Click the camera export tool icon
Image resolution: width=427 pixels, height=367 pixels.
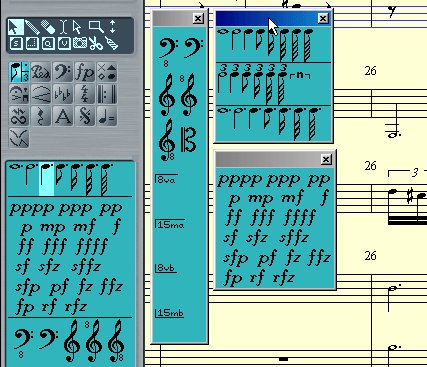click(x=80, y=44)
